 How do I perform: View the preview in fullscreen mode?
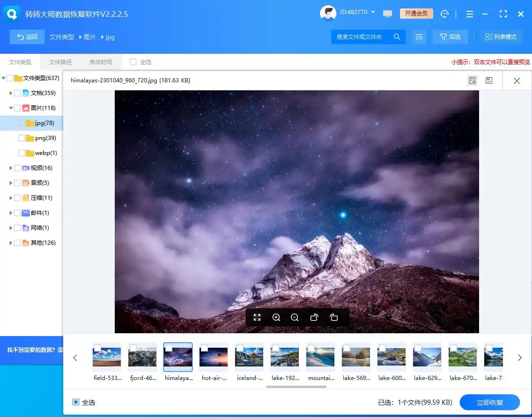point(257,317)
